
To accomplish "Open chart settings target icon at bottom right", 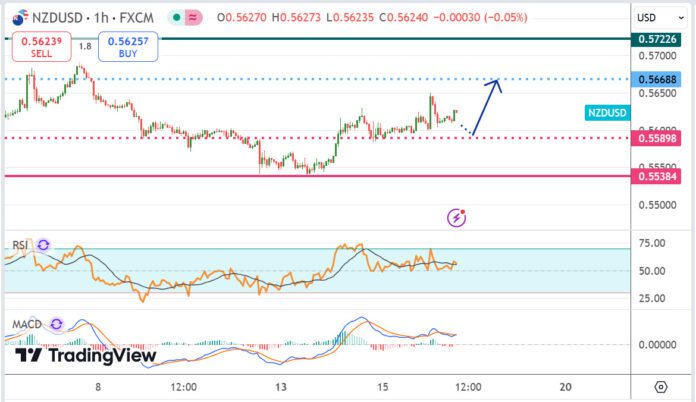I will point(661,386).
